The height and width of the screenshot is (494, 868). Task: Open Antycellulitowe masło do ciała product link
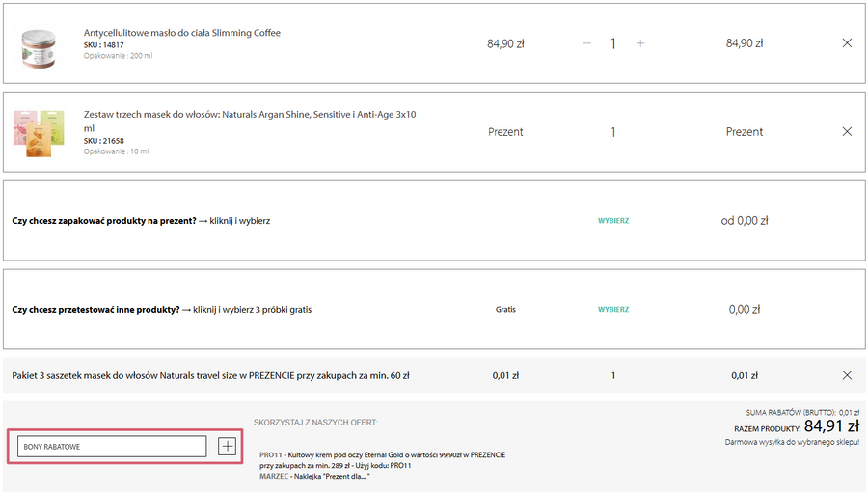coord(182,33)
